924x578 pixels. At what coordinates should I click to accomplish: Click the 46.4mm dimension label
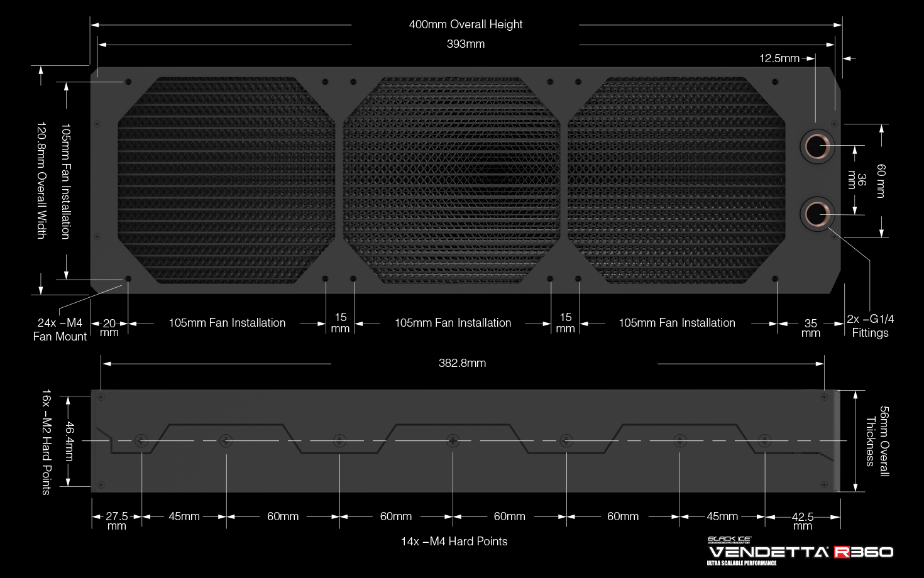(x=70, y=441)
